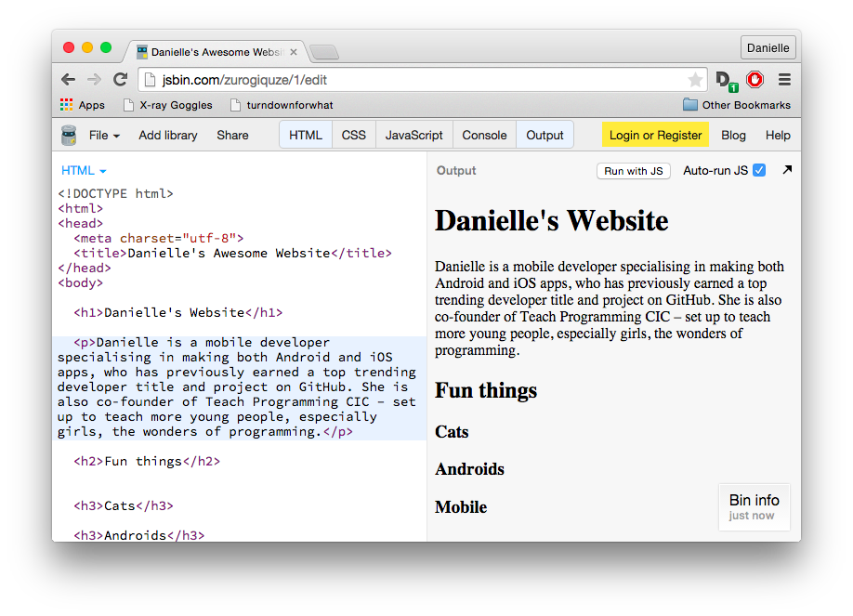853x616 pixels.
Task: Open the Blog link
Action: pos(733,136)
